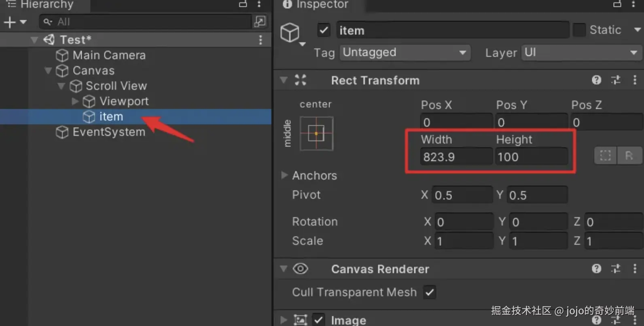Enable the Static checkbox
The image size is (644, 326).
coord(579,30)
